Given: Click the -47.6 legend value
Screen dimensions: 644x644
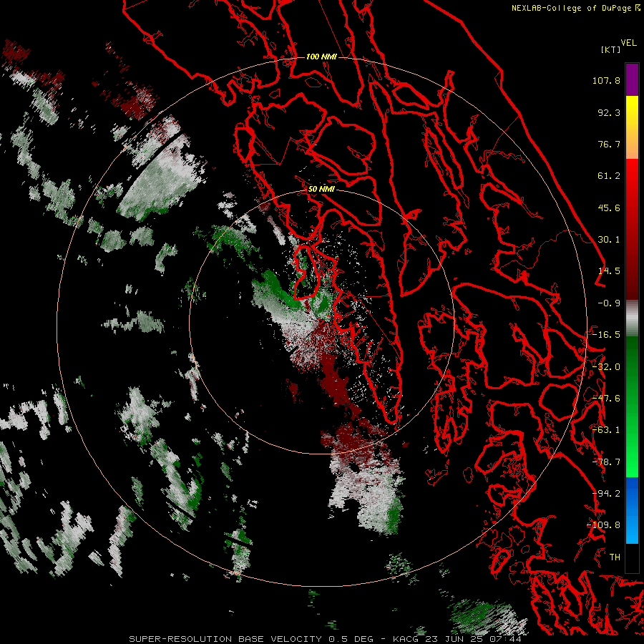Looking at the screenshot, I should [606, 399].
